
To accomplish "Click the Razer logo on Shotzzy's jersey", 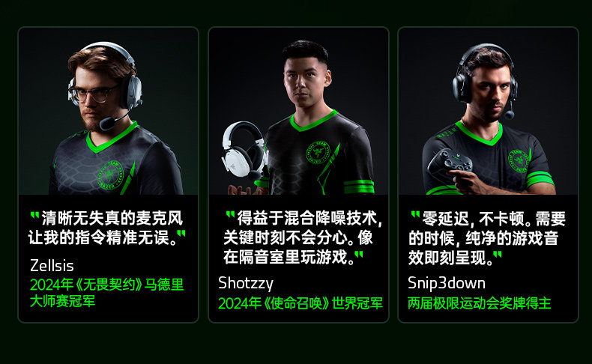I will pos(318,152).
